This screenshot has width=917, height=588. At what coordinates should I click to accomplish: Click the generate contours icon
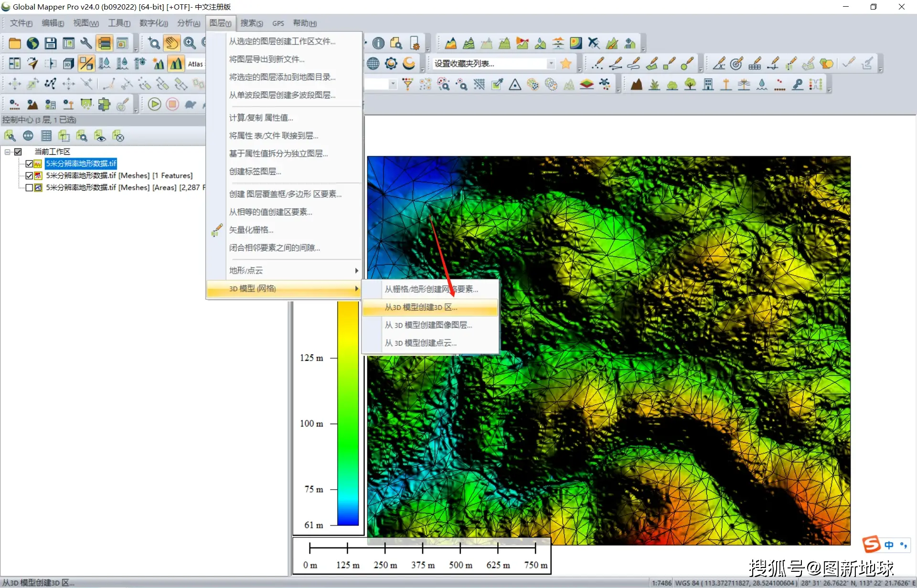(x=469, y=43)
